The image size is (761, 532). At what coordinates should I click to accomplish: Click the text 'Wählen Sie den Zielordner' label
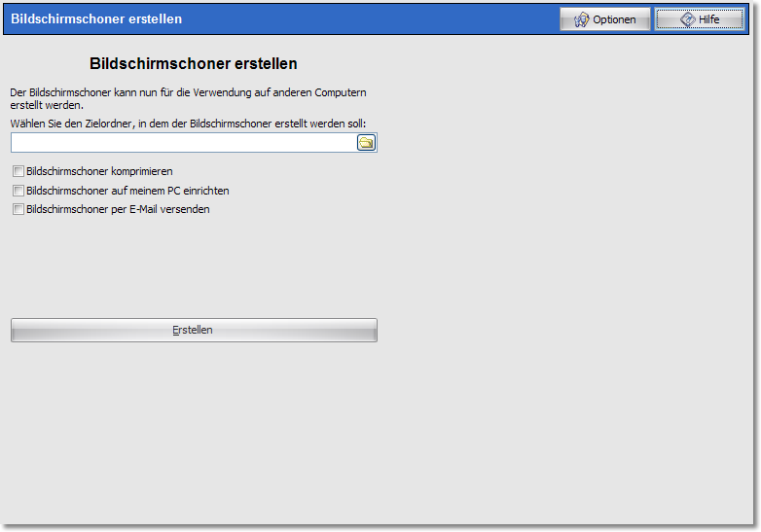[x=71, y=124]
